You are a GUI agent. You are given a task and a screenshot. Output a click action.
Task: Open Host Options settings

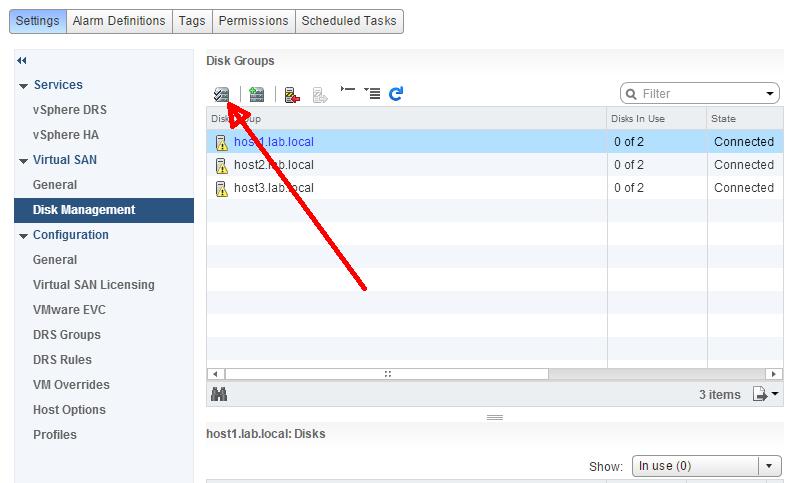[69, 410]
